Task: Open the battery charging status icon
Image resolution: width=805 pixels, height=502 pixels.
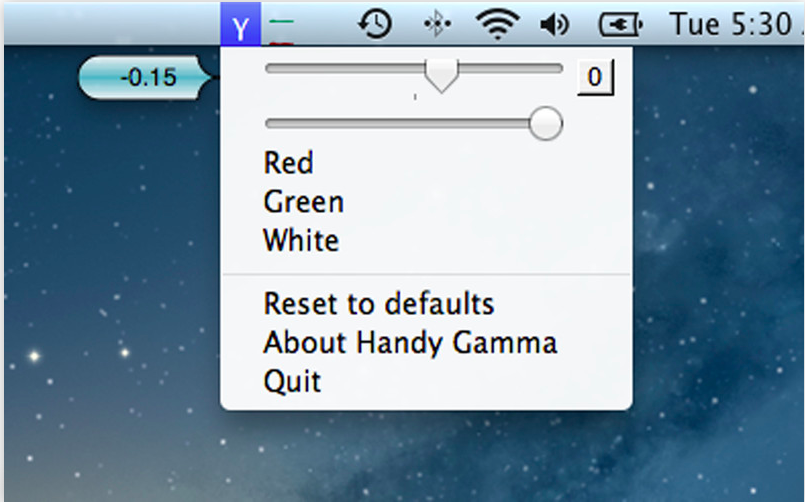Action: [620, 24]
